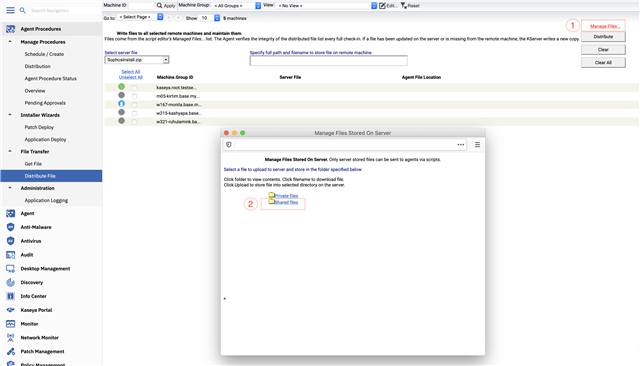Collapse the Installer Wizards section

coord(10,115)
